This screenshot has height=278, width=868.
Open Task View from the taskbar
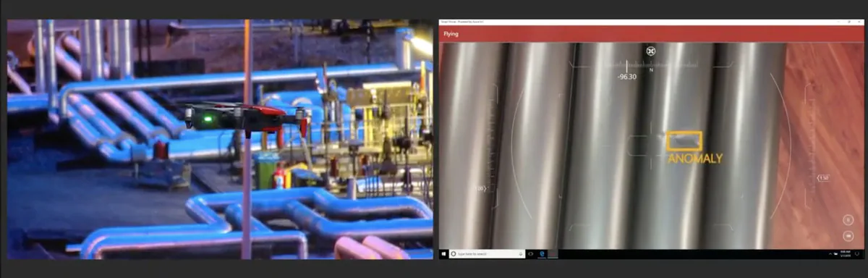pos(531,254)
